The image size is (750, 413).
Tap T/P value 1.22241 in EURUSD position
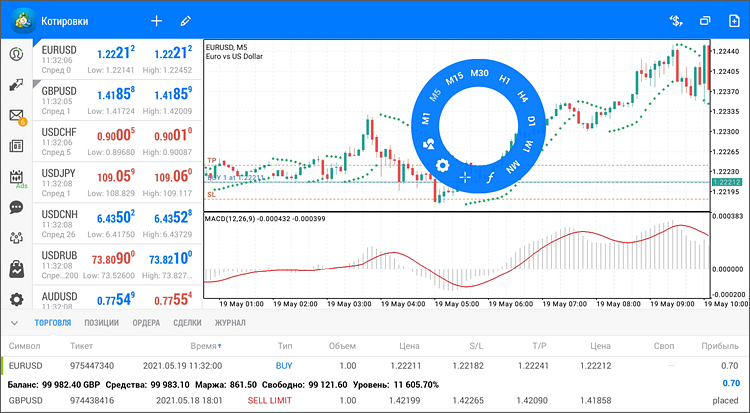click(x=533, y=366)
